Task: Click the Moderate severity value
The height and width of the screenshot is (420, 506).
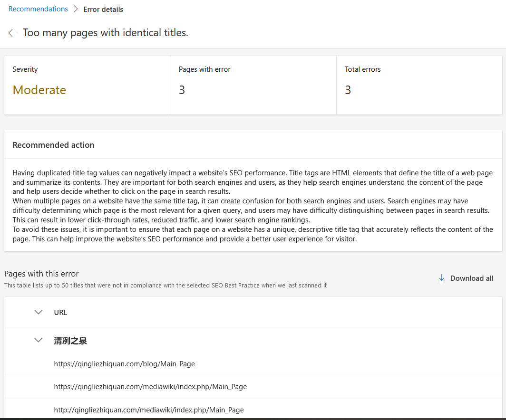Action: click(39, 90)
